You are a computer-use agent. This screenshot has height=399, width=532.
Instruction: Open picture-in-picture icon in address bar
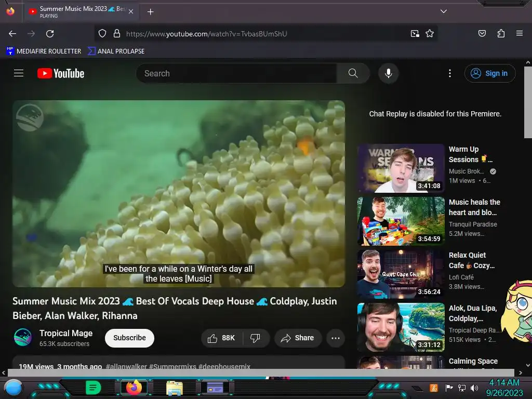(415, 34)
